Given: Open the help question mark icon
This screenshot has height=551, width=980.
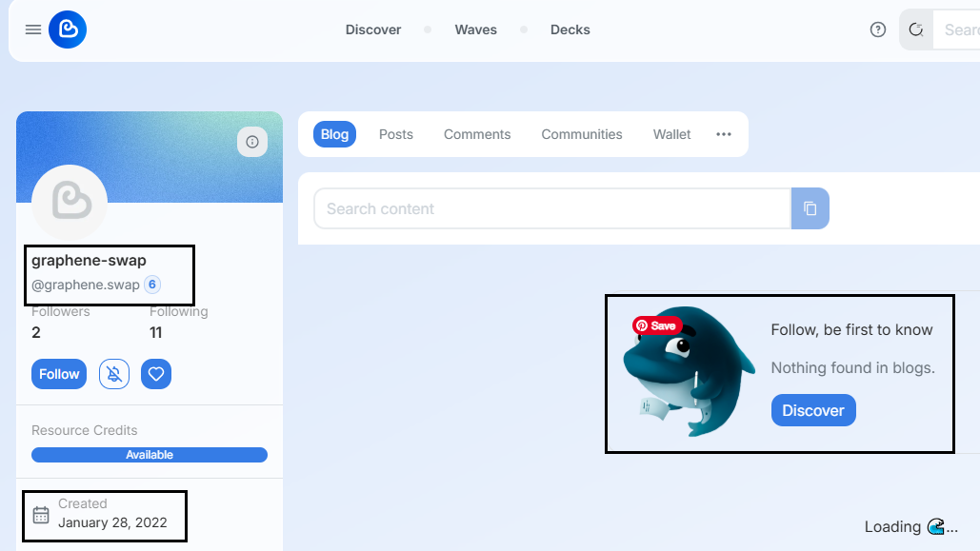Looking at the screenshot, I should (x=878, y=30).
